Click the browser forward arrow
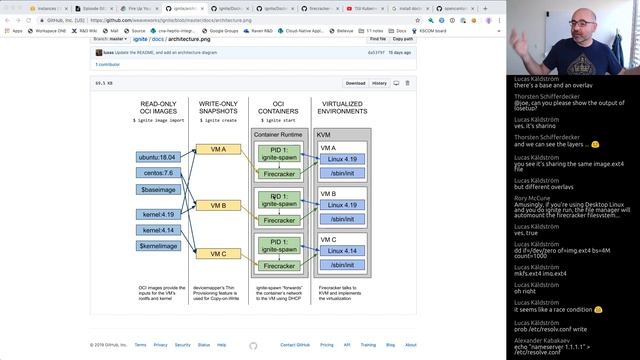This screenshot has width=640, height=360. coord(18,20)
